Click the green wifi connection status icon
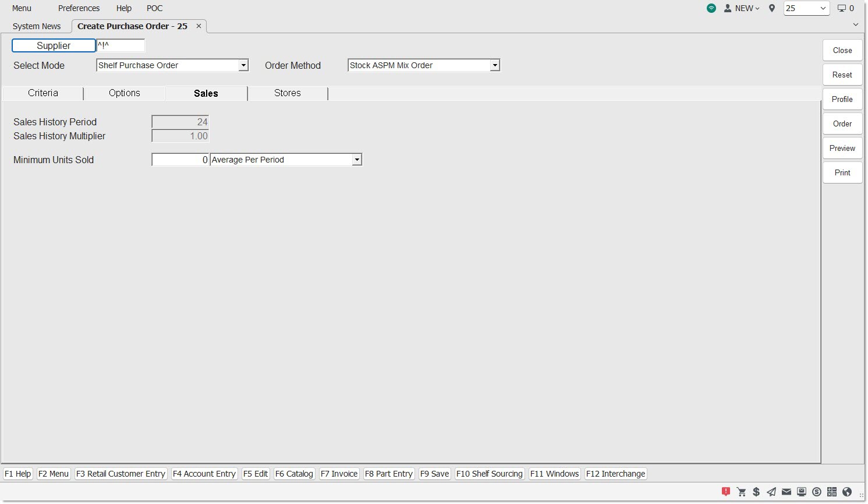 711,8
